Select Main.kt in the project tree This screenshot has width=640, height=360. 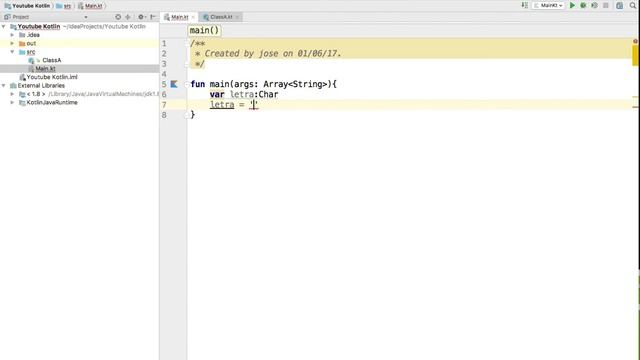pyautogui.click(x=45, y=69)
